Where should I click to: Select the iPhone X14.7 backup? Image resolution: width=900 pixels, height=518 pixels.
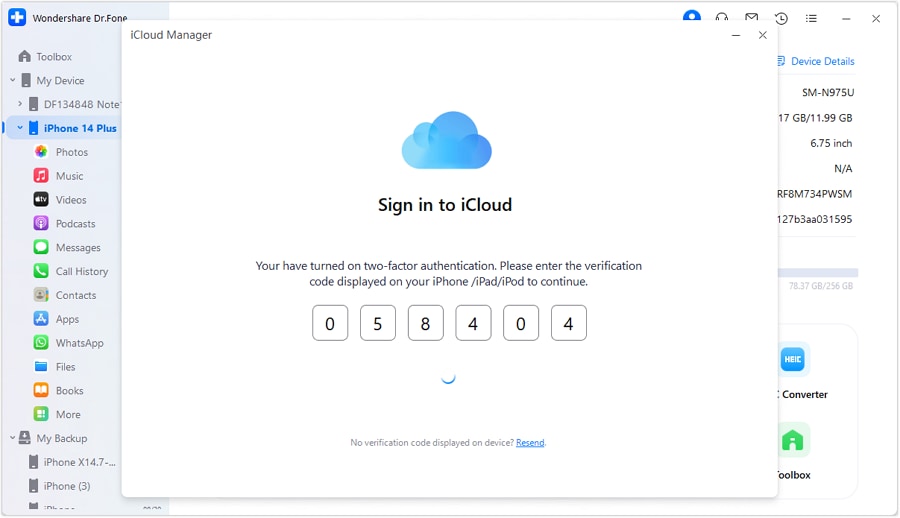tap(79, 462)
